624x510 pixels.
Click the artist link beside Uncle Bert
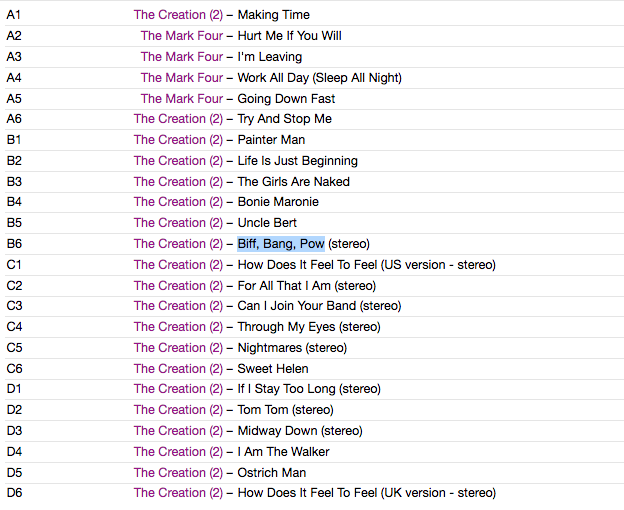tap(170, 223)
